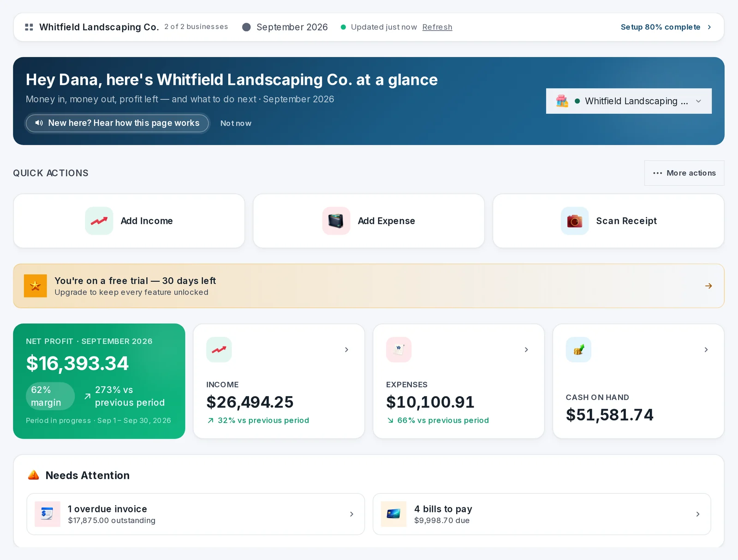Open the 4 bills to pay chevron
The width and height of the screenshot is (738, 560).
click(x=698, y=514)
